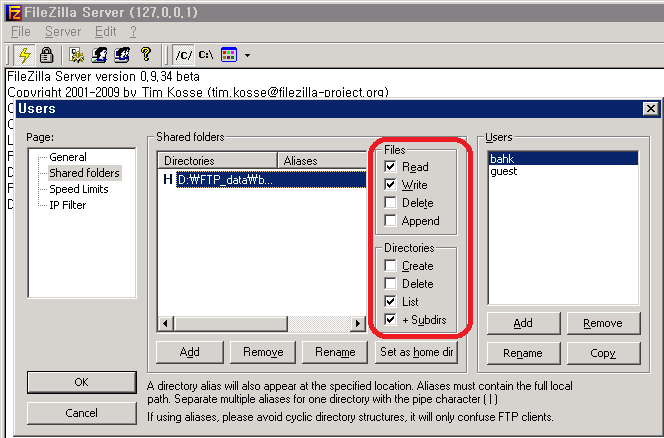Open the Edit menu

click(105, 32)
